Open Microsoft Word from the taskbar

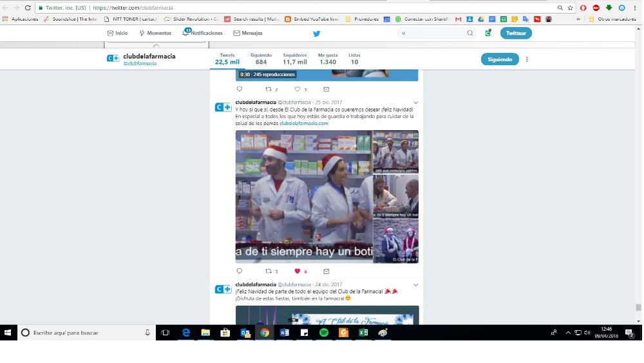[284, 333]
